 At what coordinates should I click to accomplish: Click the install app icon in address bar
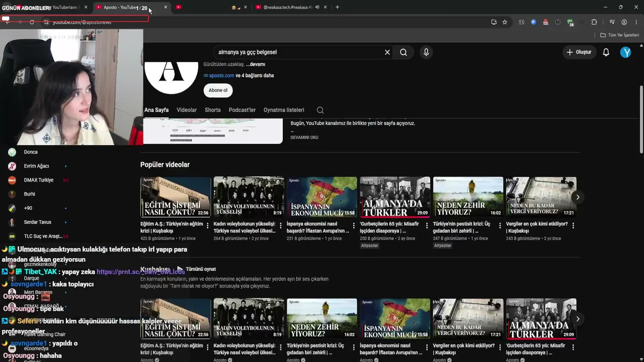click(x=494, y=22)
